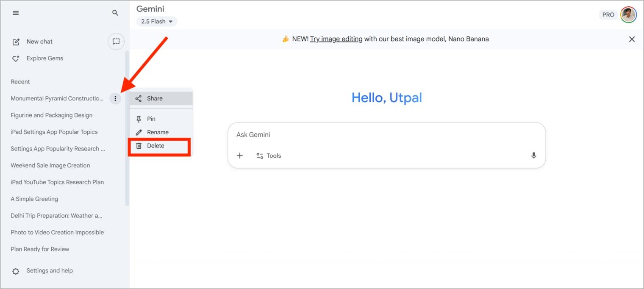Expand the 2.5 Flash model dropdown
The height and width of the screenshot is (289, 644).
157,22
